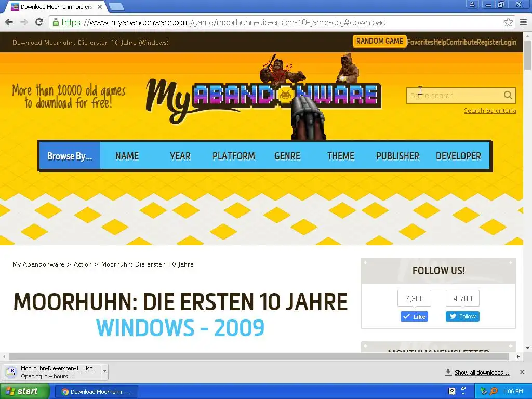Click the orange magnifier tray icon

(494, 392)
